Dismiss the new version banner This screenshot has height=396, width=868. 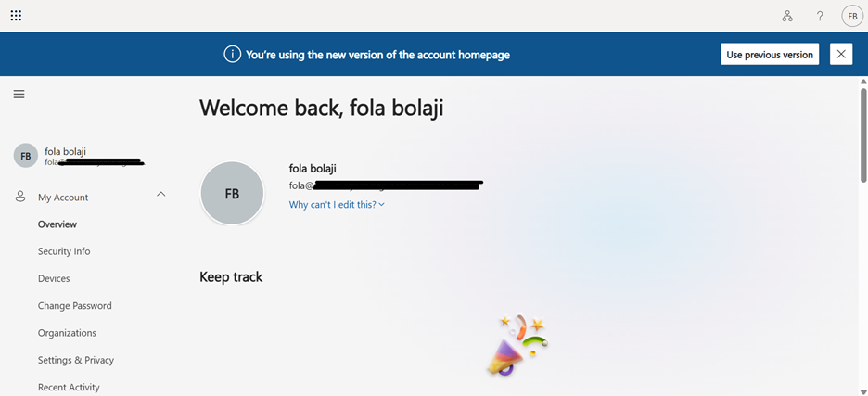pos(841,54)
